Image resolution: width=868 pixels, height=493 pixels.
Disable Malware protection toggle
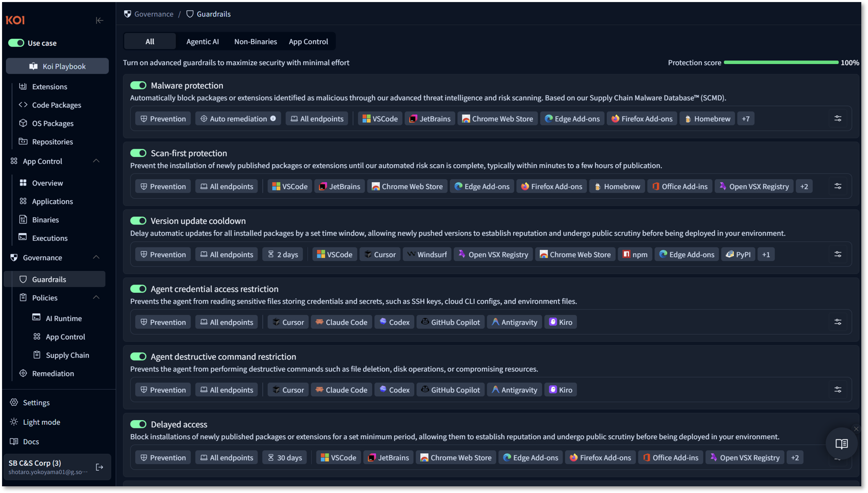tap(138, 85)
